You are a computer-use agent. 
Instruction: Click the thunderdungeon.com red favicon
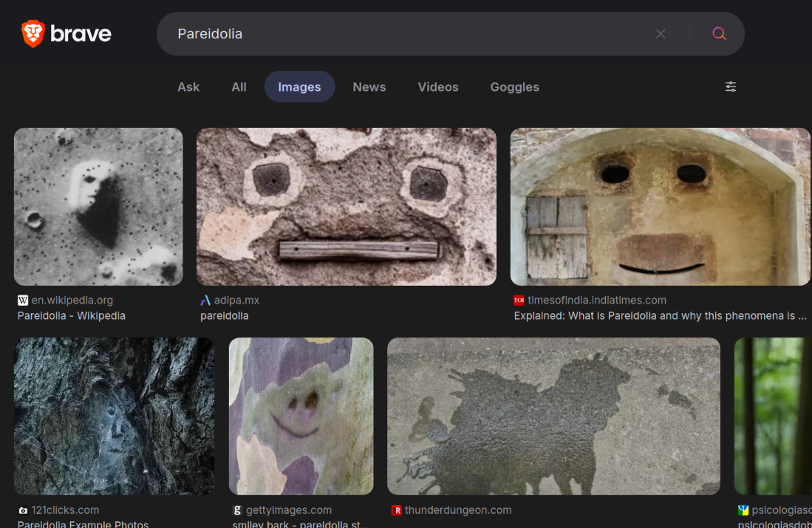pyautogui.click(x=396, y=510)
